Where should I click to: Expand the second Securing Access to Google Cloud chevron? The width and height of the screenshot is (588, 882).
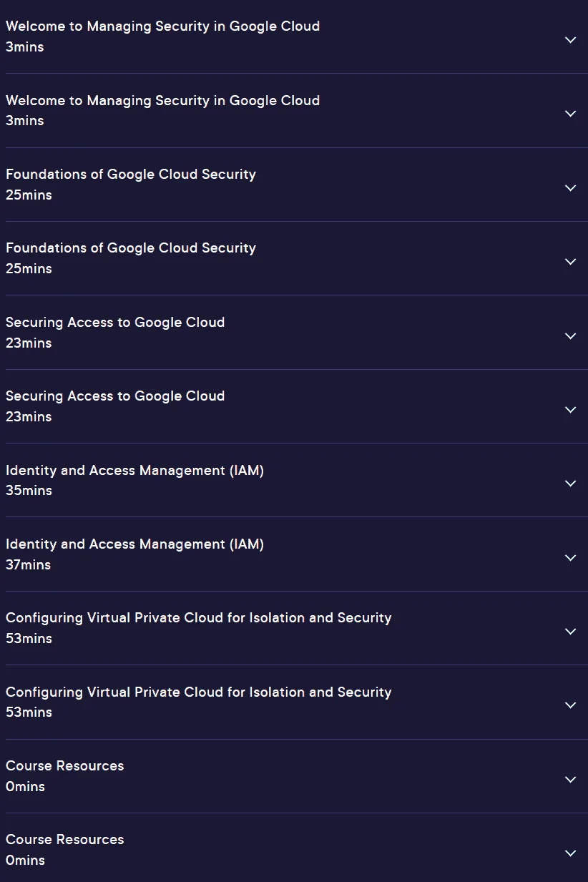tap(570, 410)
